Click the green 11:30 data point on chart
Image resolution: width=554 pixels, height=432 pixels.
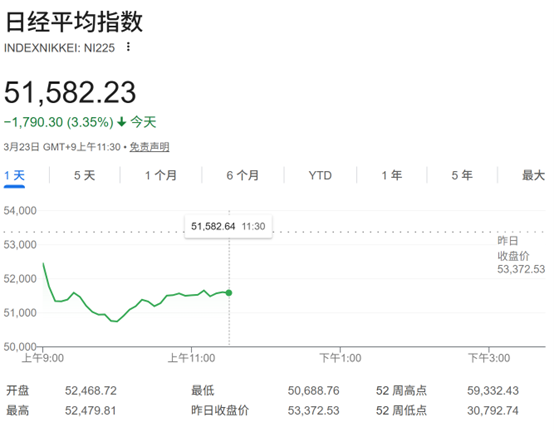[229, 293]
